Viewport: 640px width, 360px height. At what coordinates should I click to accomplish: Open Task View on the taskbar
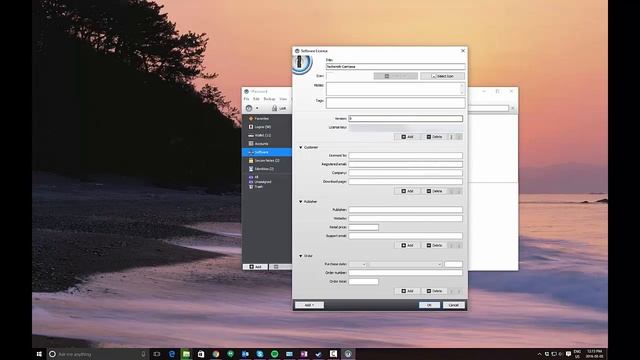[x=157, y=354]
